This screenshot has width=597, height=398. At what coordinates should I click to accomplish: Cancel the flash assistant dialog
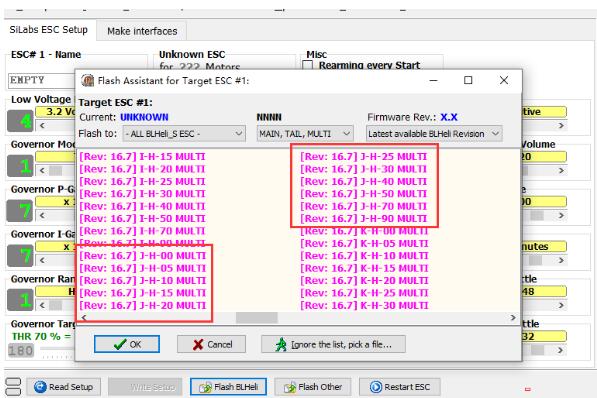click(x=211, y=344)
